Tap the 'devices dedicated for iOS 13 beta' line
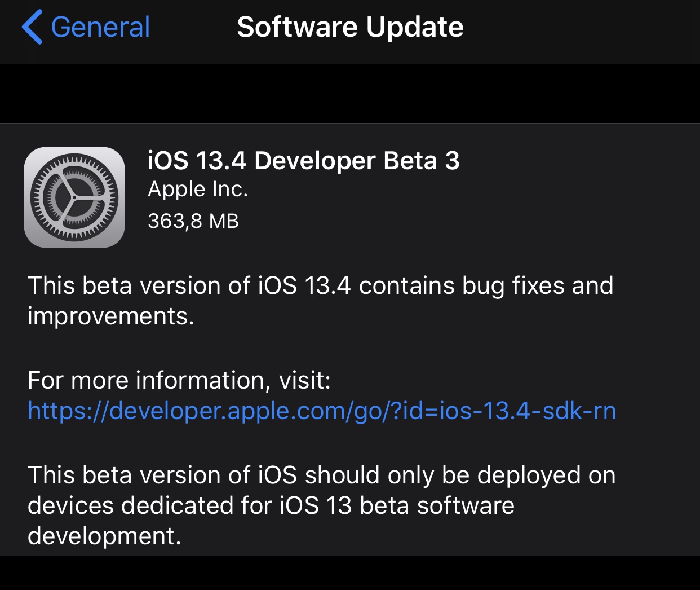Image resolution: width=700 pixels, height=590 pixels. pos(271,505)
